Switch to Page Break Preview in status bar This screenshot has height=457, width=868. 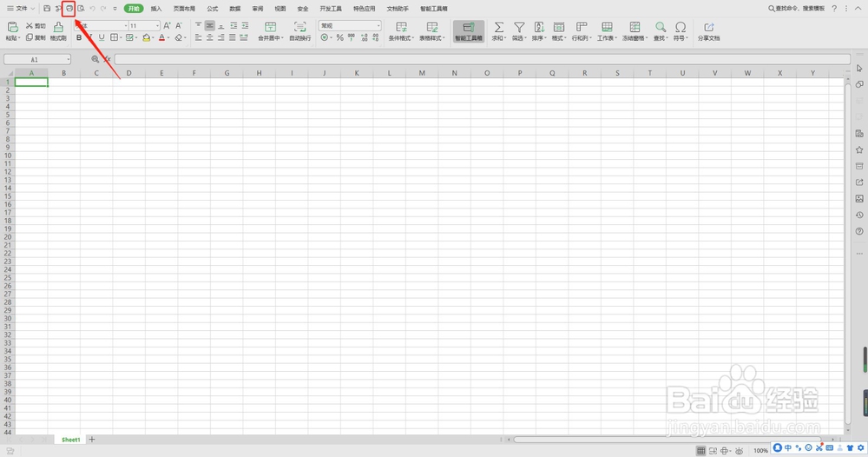click(x=713, y=451)
